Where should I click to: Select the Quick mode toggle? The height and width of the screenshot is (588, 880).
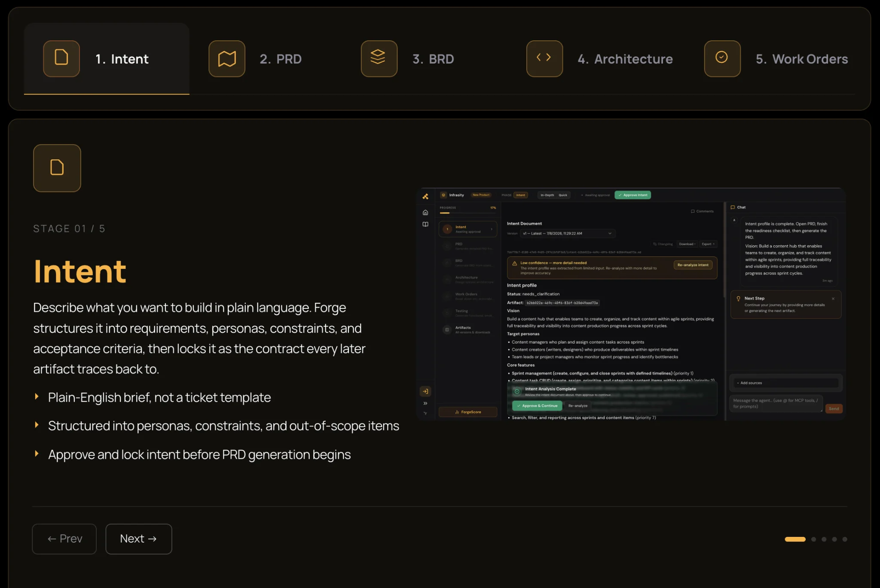pyautogui.click(x=563, y=195)
